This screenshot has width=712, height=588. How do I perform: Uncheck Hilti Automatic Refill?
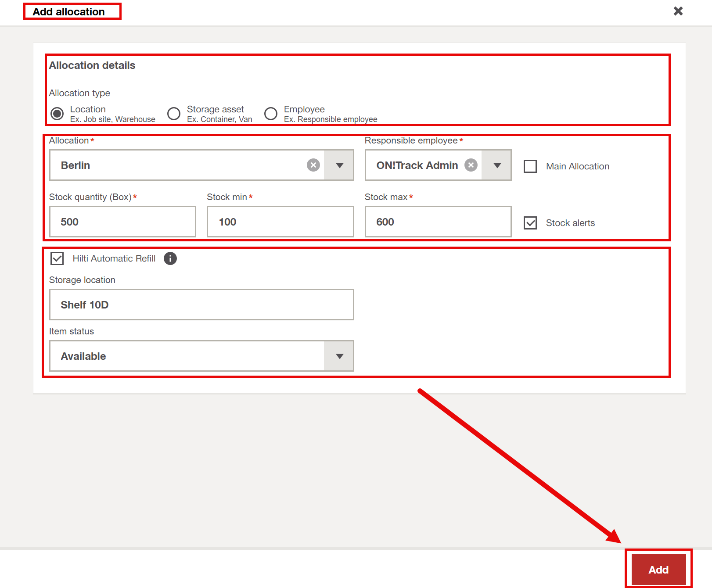tap(57, 258)
